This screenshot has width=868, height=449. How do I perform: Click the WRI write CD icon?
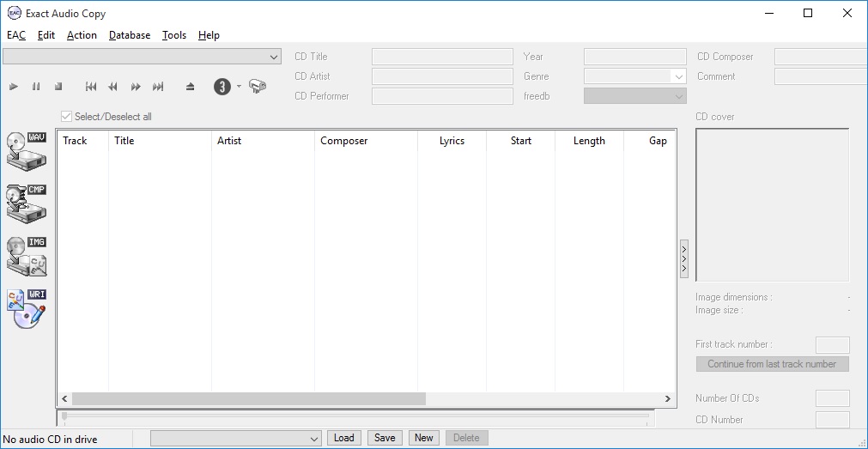tap(27, 309)
